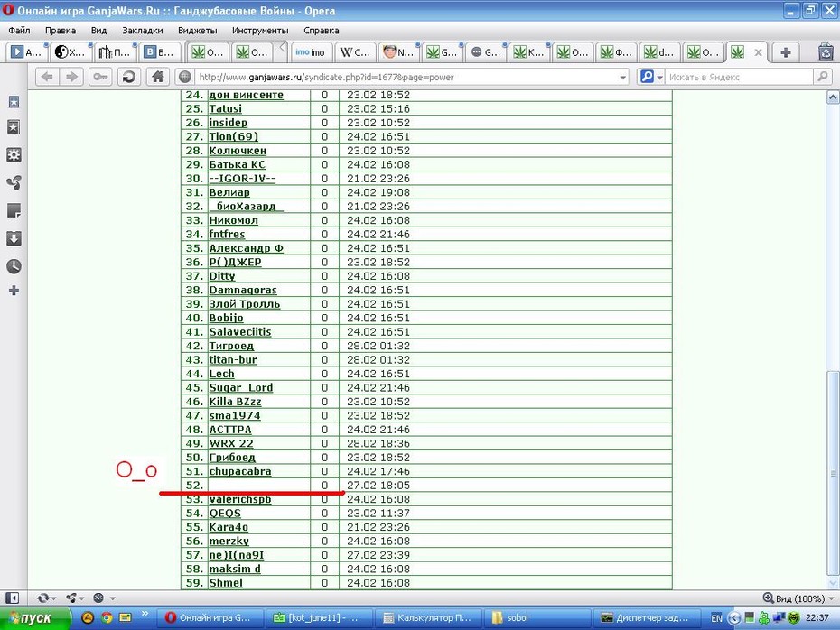Open the Закладки menu
This screenshot has height=630, width=840.
tap(143, 31)
